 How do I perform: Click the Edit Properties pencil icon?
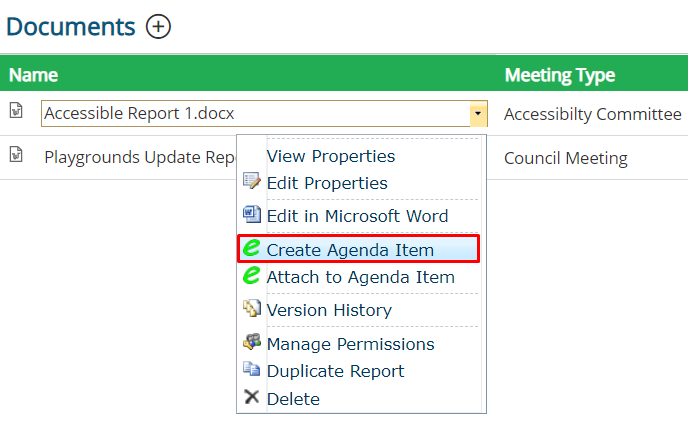point(252,181)
